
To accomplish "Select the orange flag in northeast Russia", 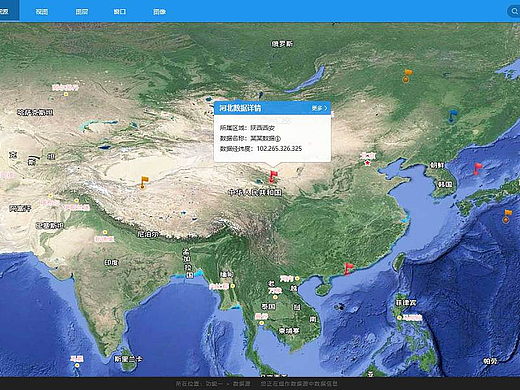I will tap(407, 75).
